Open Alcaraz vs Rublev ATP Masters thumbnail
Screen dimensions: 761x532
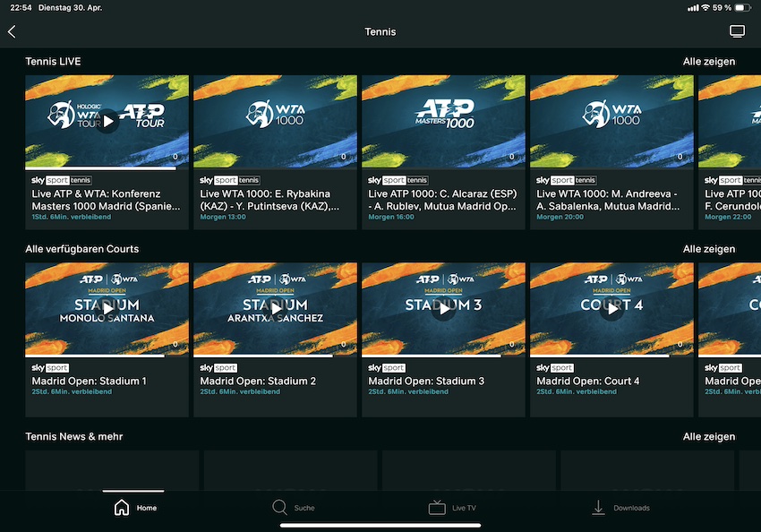(x=443, y=121)
